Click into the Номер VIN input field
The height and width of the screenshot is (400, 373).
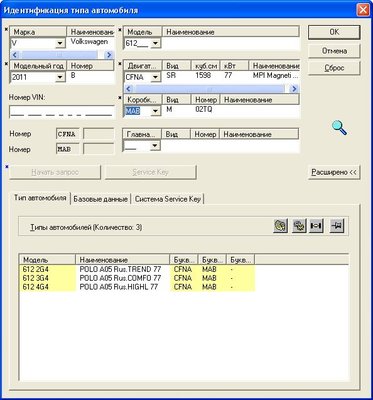62,112
